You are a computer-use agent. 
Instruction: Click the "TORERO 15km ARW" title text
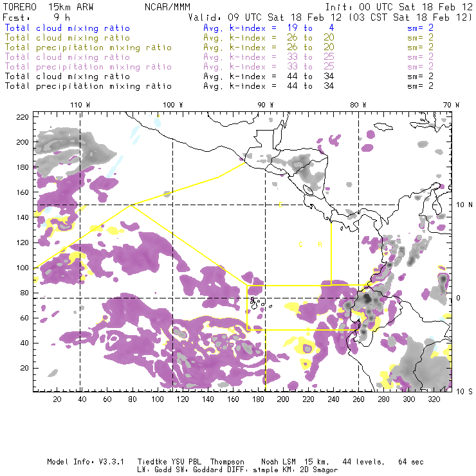[x=48, y=7]
